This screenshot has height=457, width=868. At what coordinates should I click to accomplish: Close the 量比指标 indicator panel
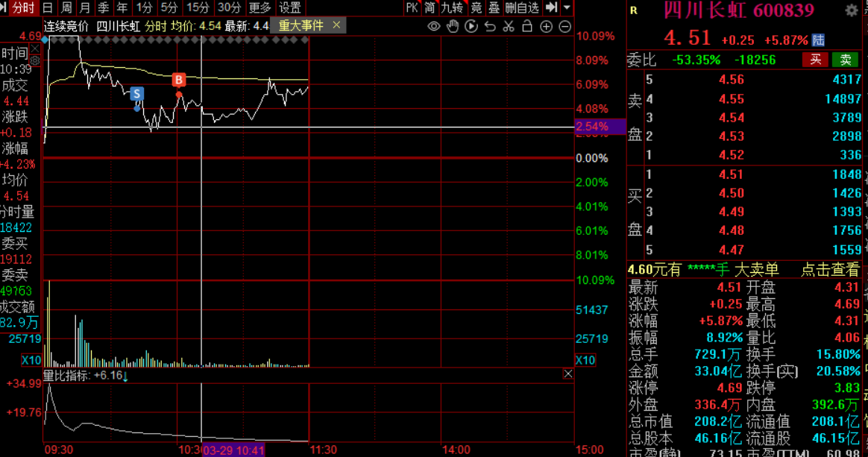coord(567,374)
